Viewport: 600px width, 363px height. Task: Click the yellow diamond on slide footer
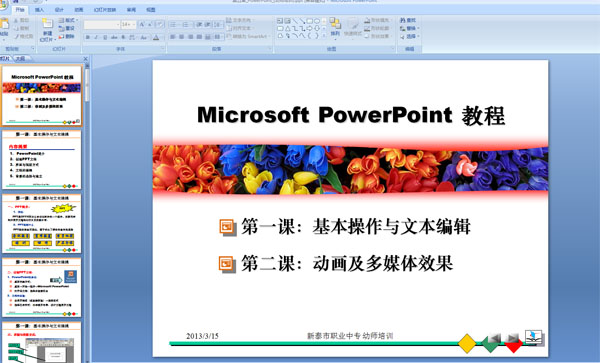pos(467,343)
